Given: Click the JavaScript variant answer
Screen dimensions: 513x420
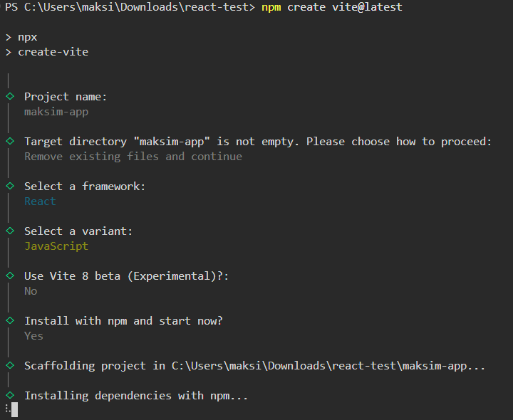Looking at the screenshot, I should [x=56, y=246].
